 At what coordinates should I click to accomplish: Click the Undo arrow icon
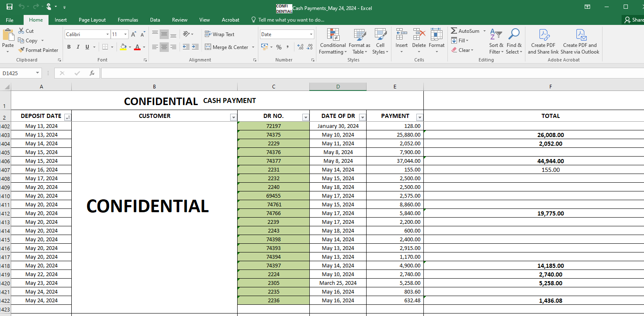click(x=21, y=7)
